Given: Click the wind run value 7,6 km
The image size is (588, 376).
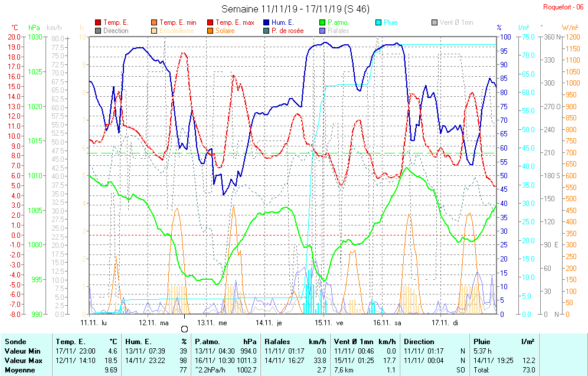Looking at the screenshot, I should pyautogui.click(x=344, y=370).
